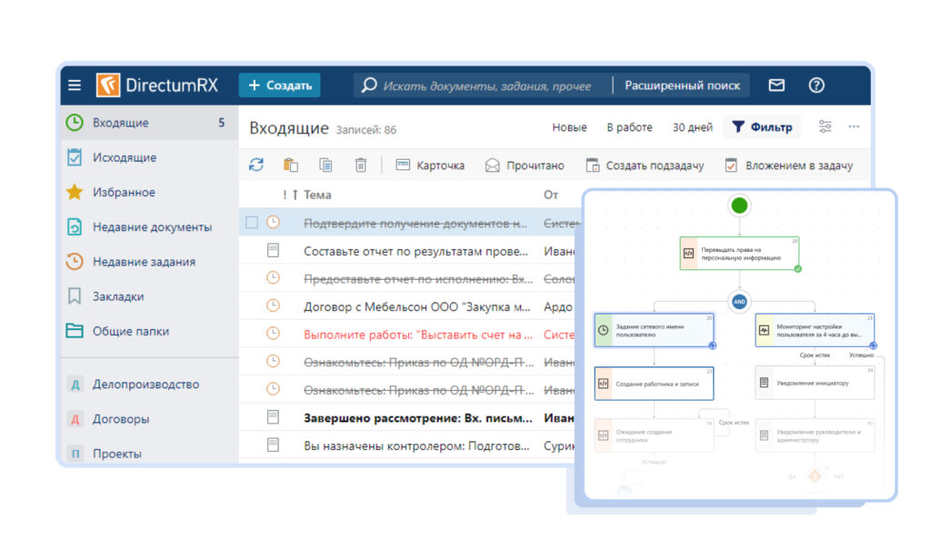Check the box on first inbox row
This screenshot has width=931, height=560.
[252, 222]
